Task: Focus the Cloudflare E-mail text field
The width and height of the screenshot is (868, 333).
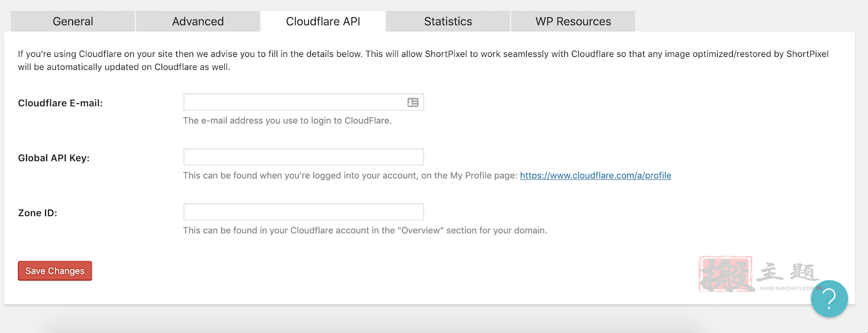Action: pyautogui.click(x=293, y=103)
